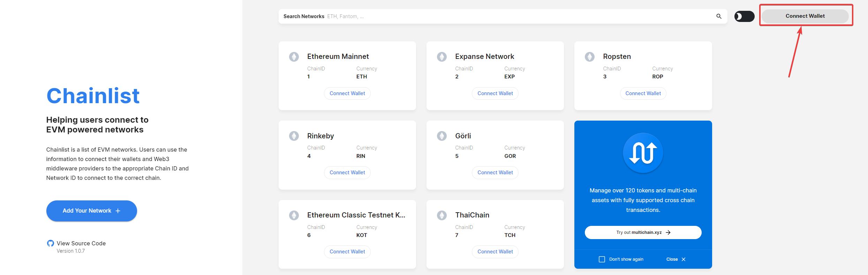Open the Try out multichain.xyz link
The image size is (868, 275).
click(x=643, y=232)
